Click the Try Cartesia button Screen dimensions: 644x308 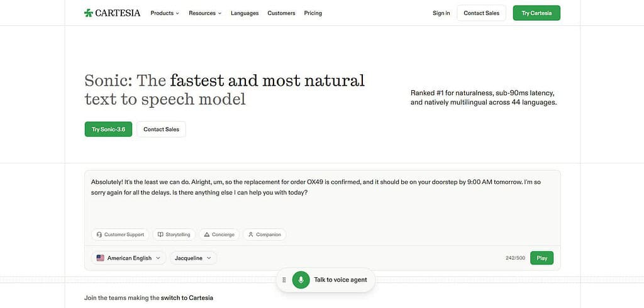(536, 13)
